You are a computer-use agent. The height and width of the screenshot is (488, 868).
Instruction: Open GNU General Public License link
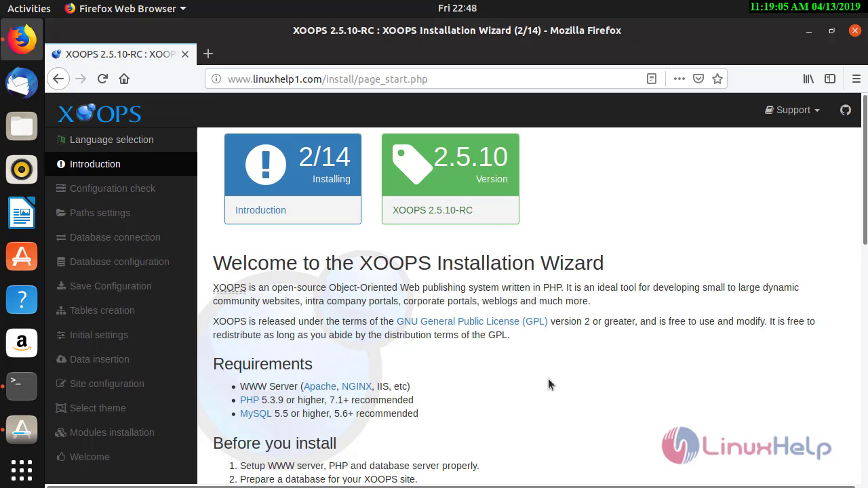coord(472,321)
